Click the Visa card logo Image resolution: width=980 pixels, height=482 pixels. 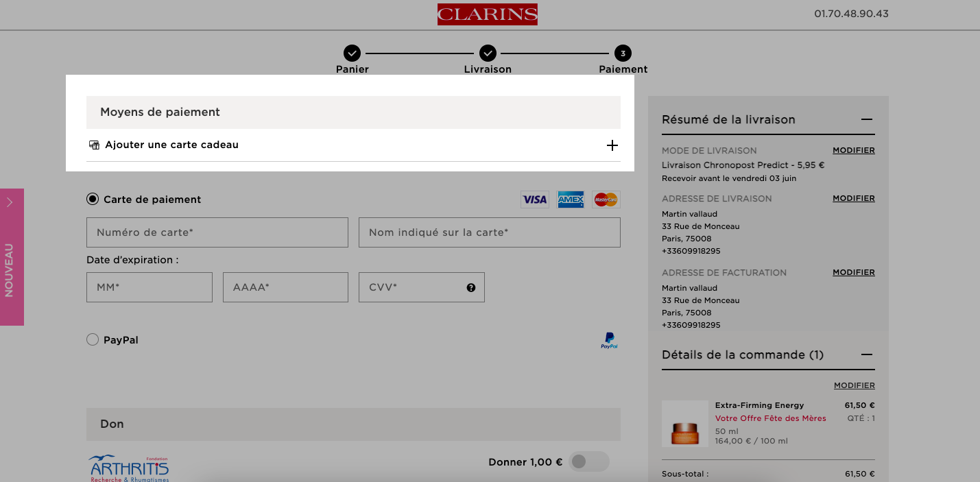point(535,200)
